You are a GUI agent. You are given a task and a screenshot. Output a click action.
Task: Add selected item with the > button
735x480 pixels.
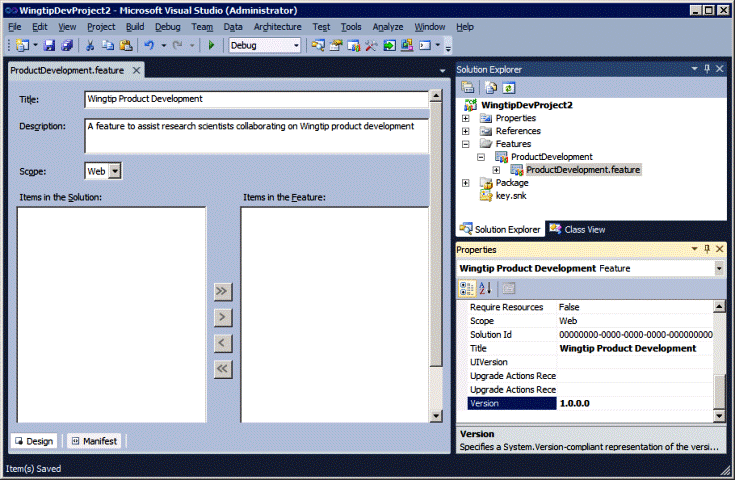coord(222,317)
